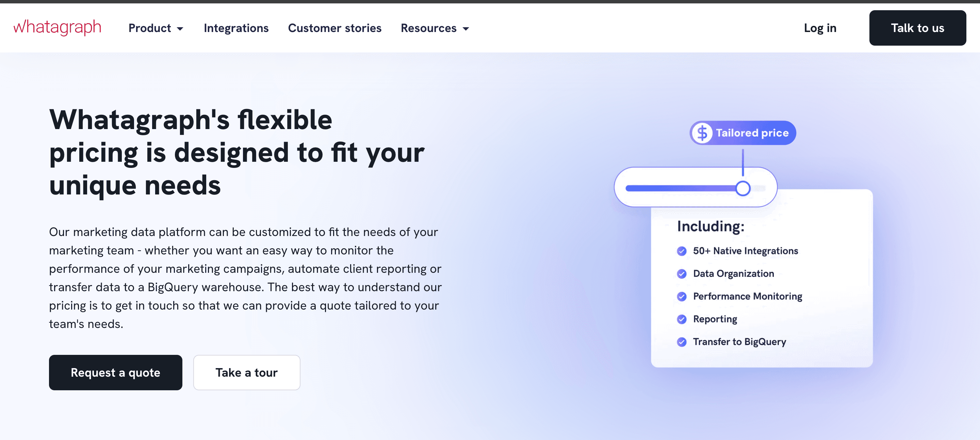Expand the Resources dropdown arrow
The width and height of the screenshot is (980, 440).
coord(465,29)
